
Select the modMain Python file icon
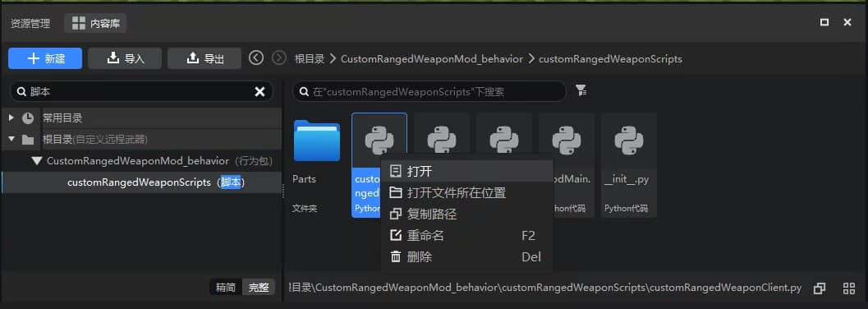[x=567, y=141]
